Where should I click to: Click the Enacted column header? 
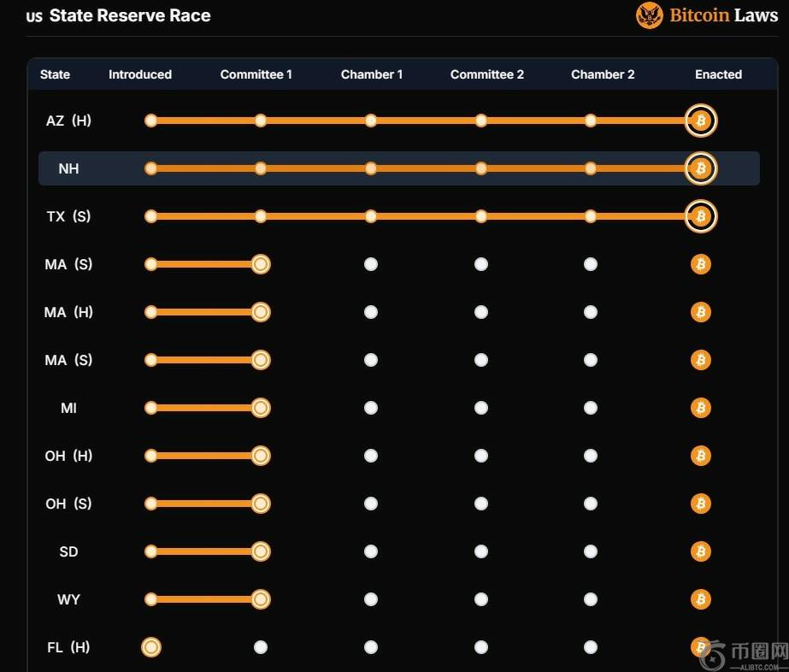click(x=718, y=74)
